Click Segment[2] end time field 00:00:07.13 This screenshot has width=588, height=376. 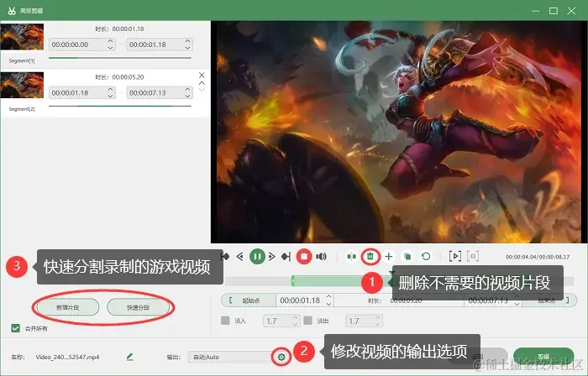coord(160,92)
